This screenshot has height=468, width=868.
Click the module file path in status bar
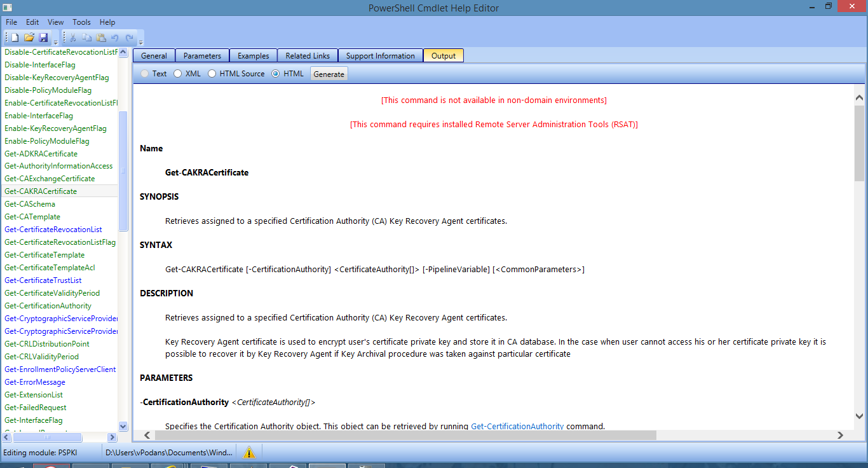168,453
